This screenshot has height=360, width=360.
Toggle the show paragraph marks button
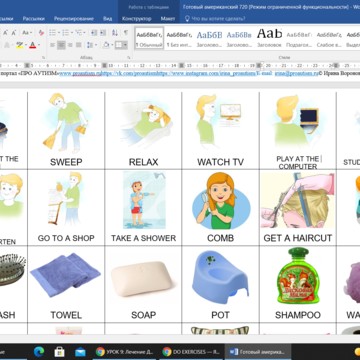pos(126,33)
